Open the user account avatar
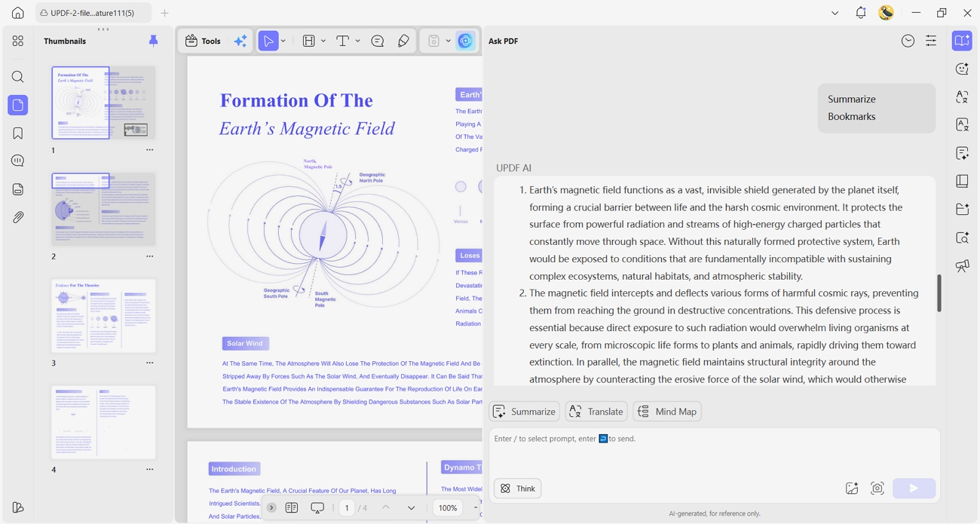The height and width of the screenshot is (524, 980). click(887, 13)
